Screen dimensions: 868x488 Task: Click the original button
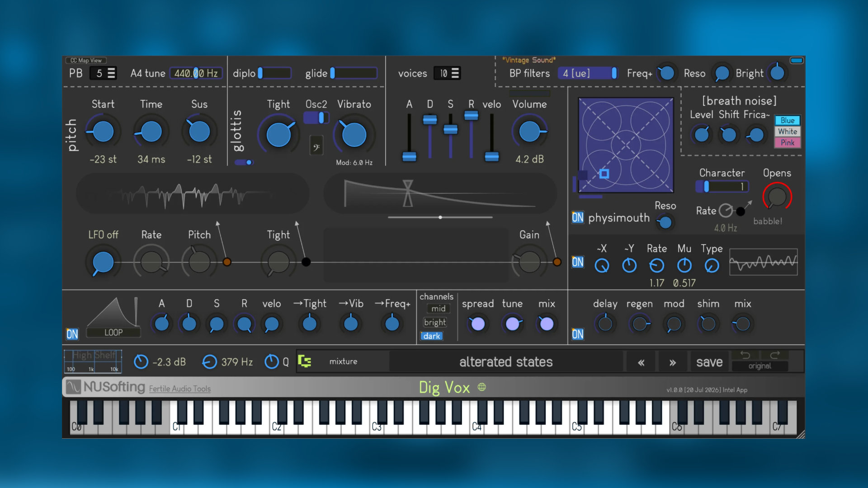click(x=759, y=366)
